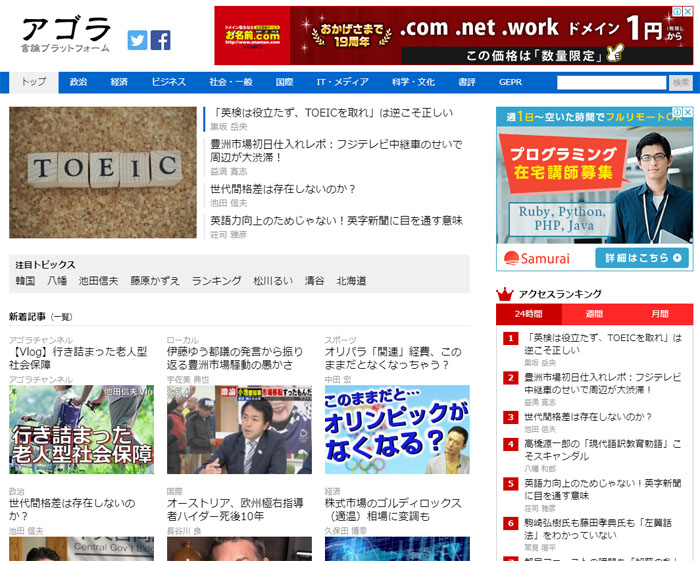The height and width of the screenshot is (561, 700).
Task: Open オーストリア、欧州極右指導者ハイダー死後10年 article
Action: 235,510
